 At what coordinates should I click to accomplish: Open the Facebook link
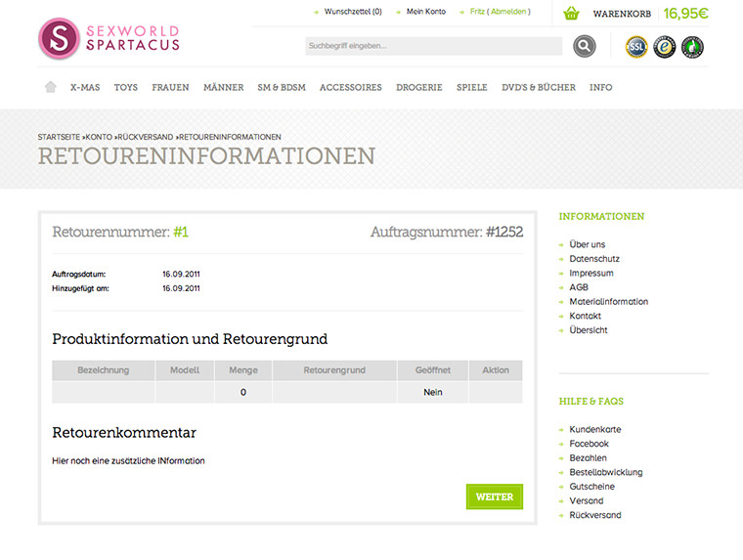[x=589, y=444]
